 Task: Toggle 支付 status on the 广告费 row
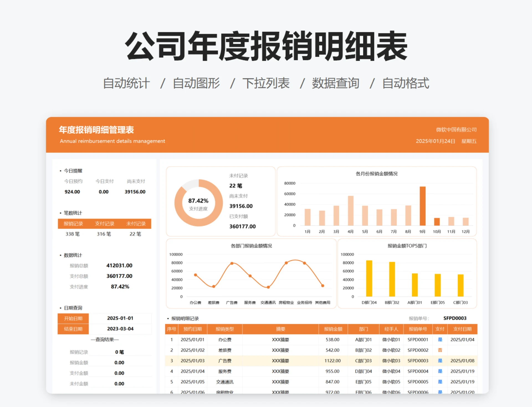[440, 360]
